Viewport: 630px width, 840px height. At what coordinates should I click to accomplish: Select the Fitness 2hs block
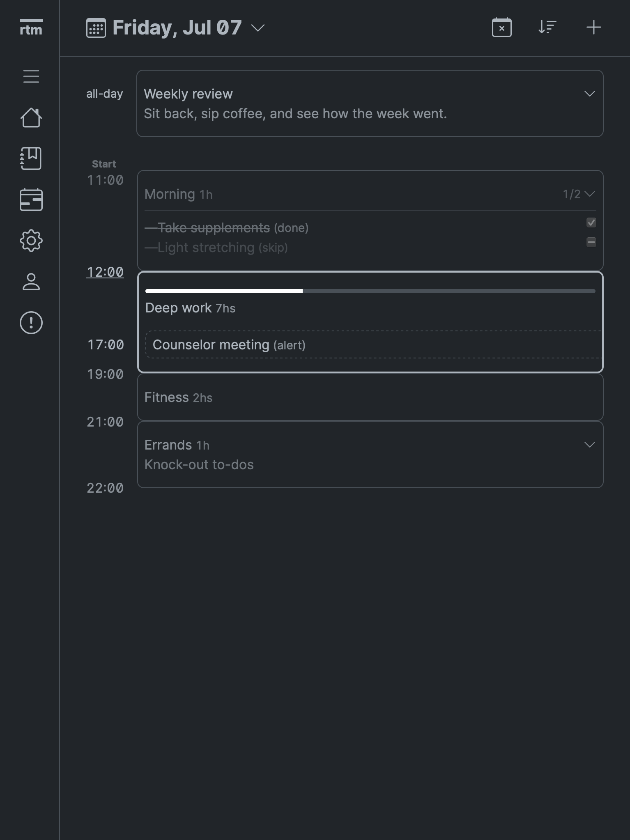click(370, 397)
